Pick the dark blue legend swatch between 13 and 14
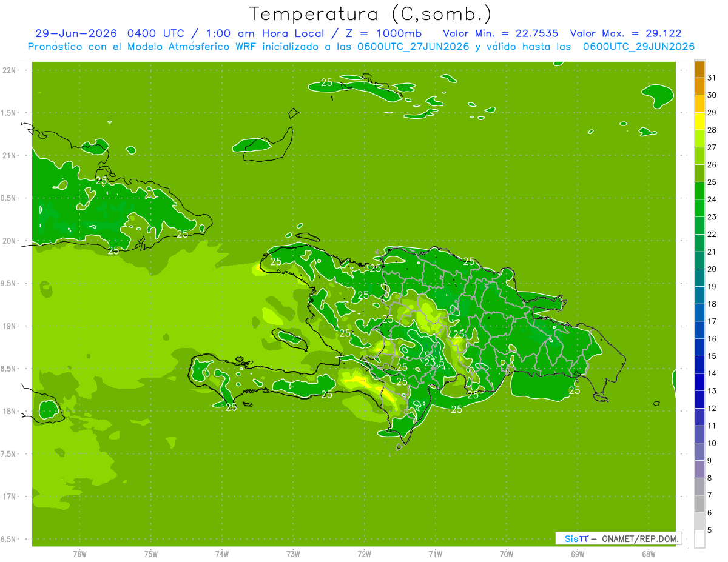Viewport: 728px width, 562px height. click(699, 383)
